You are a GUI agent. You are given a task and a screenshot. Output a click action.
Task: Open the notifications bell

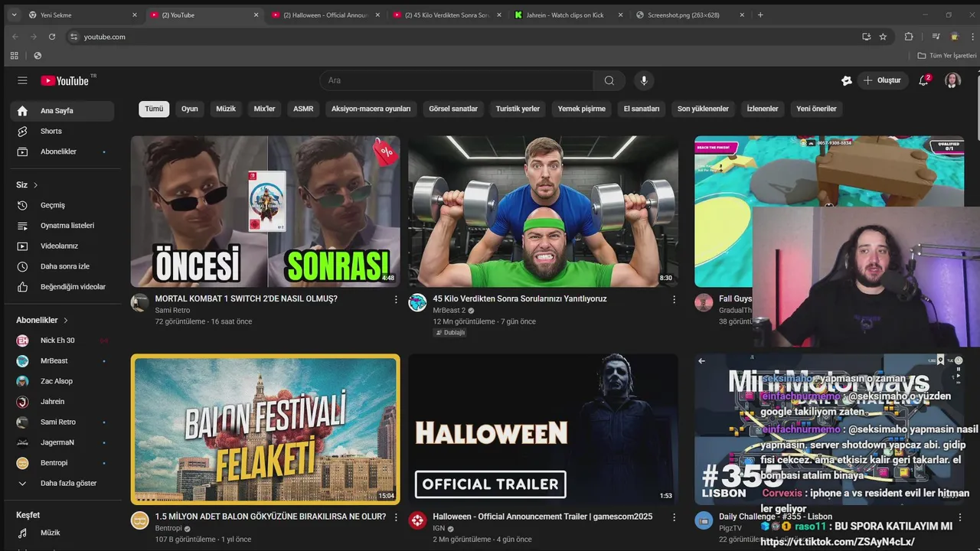pos(923,80)
